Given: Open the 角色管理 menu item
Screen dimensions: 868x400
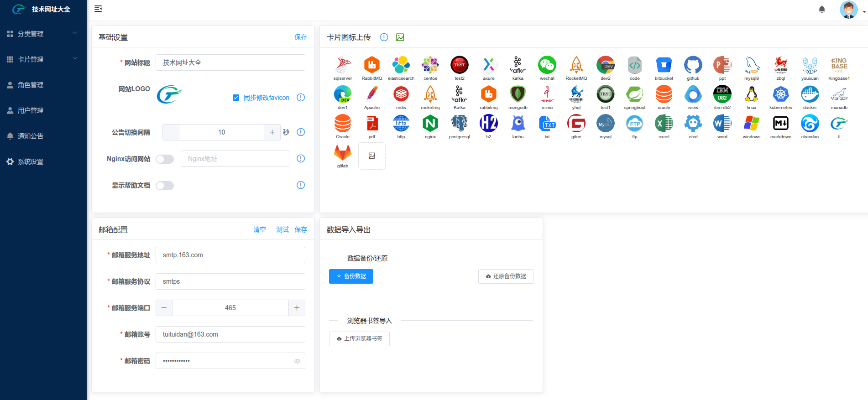Looking at the screenshot, I should (x=31, y=85).
